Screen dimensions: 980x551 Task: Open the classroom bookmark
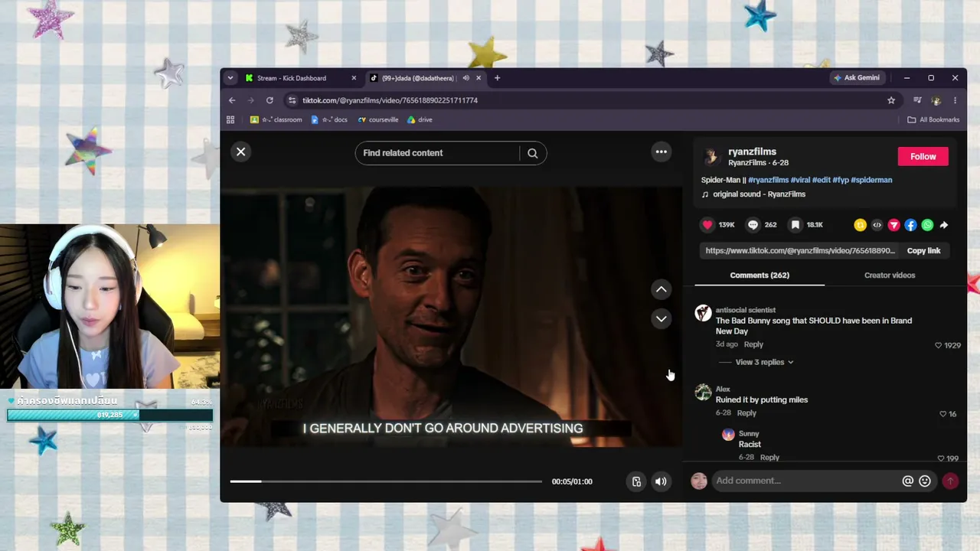[276, 119]
